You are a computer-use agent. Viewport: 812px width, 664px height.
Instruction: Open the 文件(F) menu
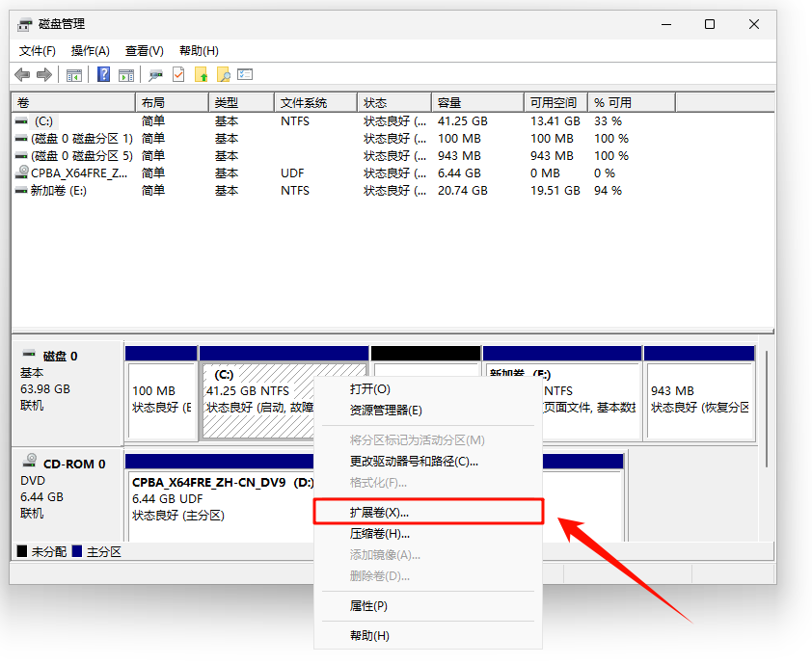(38, 50)
